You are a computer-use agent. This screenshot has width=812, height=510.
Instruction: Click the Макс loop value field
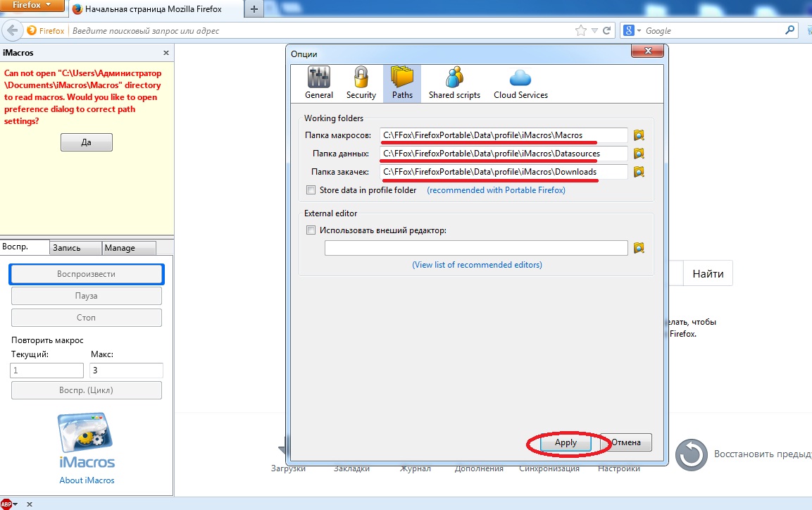(x=126, y=371)
